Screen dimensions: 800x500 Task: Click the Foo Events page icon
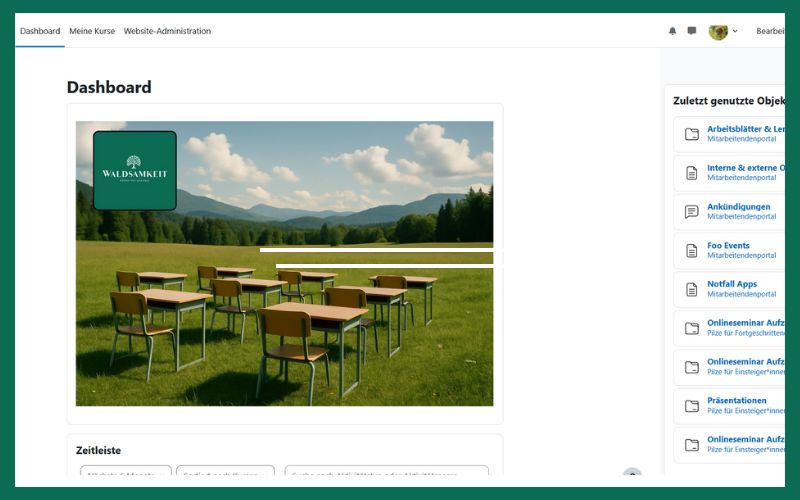coord(692,251)
